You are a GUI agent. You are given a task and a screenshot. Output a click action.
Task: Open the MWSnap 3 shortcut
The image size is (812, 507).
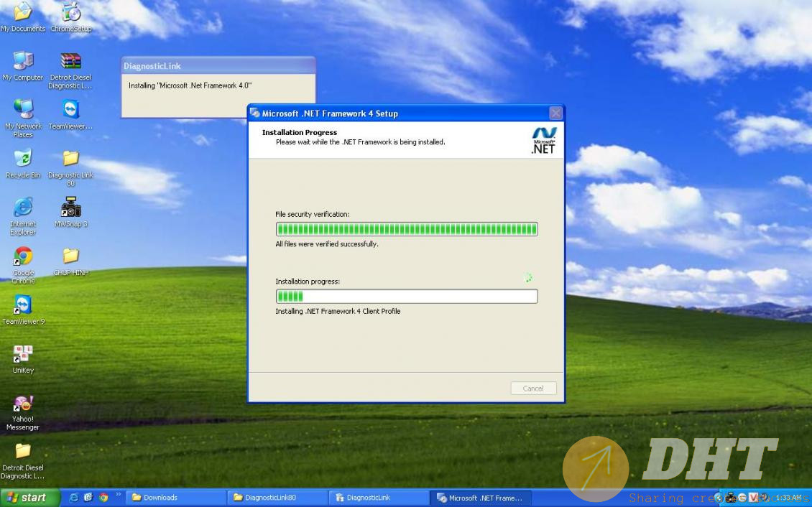[x=70, y=208]
